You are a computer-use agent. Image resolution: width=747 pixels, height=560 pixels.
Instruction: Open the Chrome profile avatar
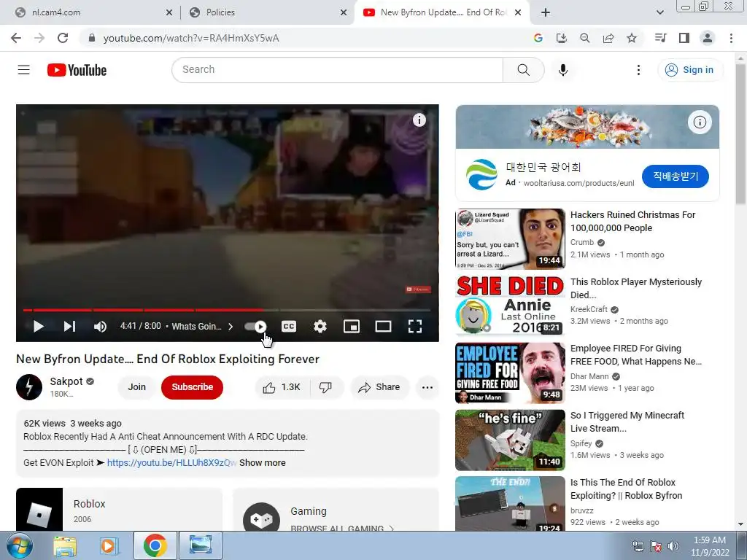(x=708, y=38)
